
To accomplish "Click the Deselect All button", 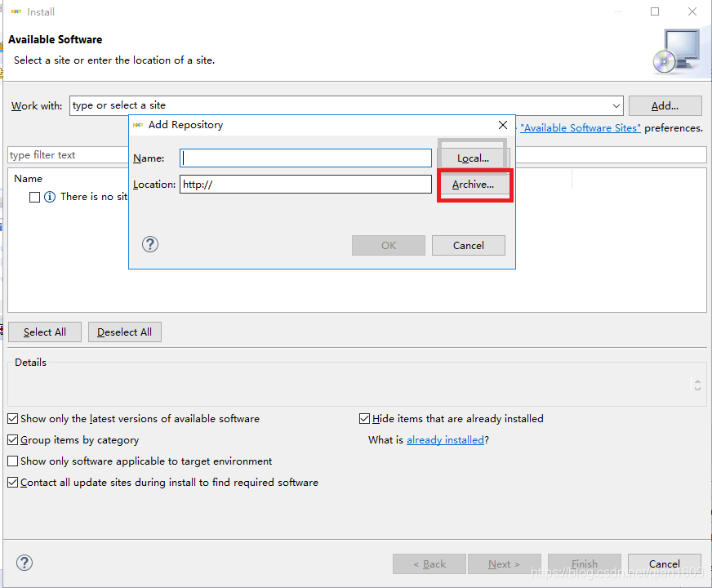I will point(124,332).
